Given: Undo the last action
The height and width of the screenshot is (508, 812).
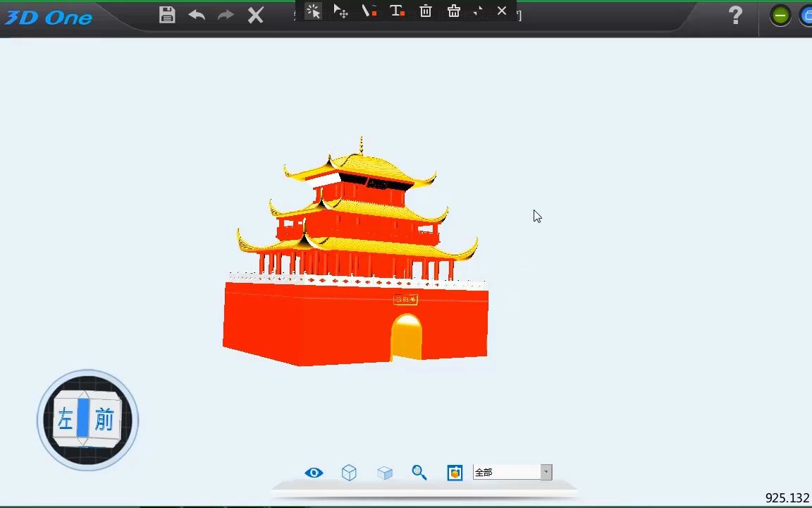Looking at the screenshot, I should pos(197,14).
